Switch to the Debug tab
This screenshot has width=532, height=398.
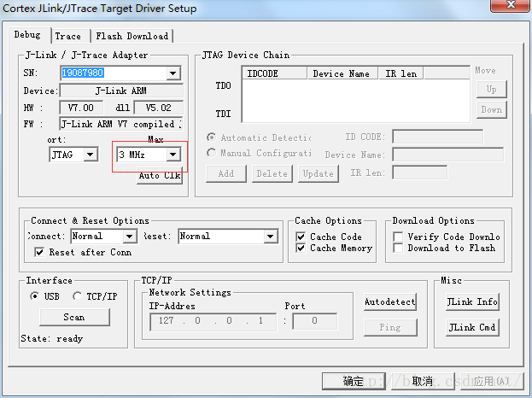click(28, 35)
